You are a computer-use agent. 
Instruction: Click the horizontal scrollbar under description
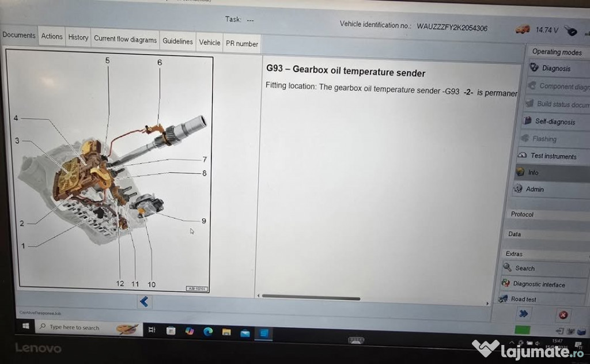pyautogui.click(x=311, y=298)
